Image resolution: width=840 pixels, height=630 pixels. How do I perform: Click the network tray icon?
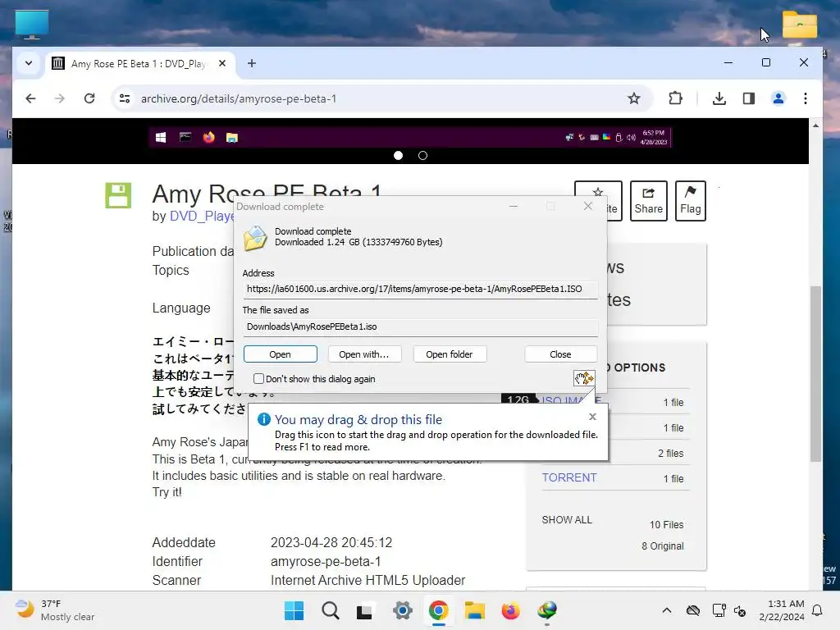pyautogui.click(x=719, y=610)
